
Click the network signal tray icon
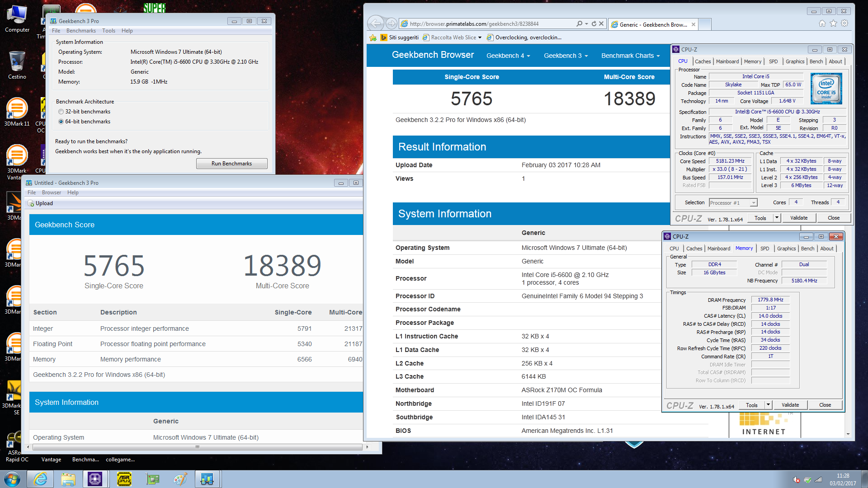pos(818,479)
